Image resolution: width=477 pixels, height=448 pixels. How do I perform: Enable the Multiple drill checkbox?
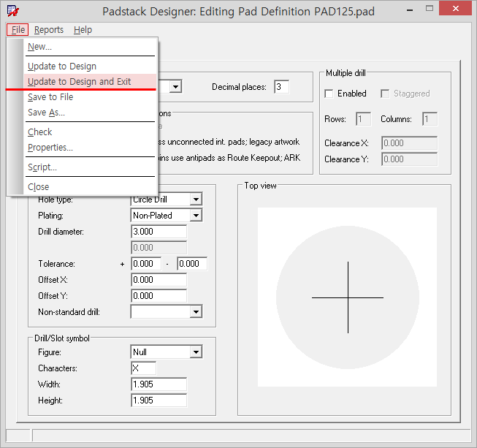click(329, 94)
